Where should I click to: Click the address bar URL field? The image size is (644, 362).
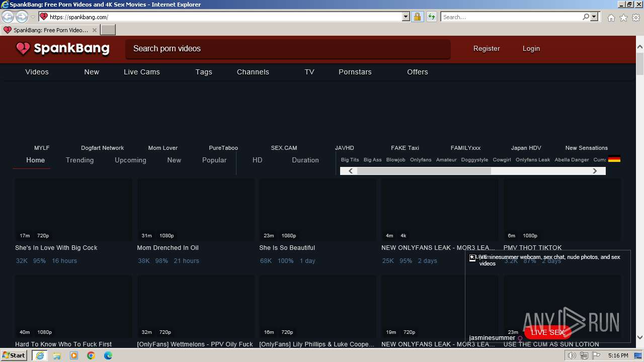(225, 17)
